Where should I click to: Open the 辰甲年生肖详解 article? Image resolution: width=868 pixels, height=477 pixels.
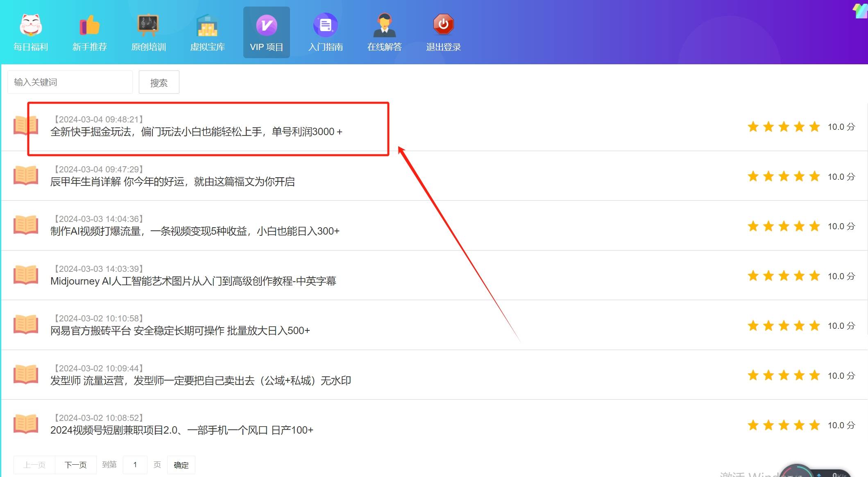click(172, 182)
